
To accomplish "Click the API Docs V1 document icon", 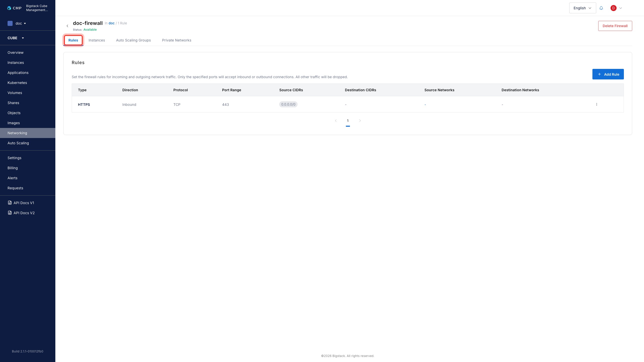I will tap(10, 203).
